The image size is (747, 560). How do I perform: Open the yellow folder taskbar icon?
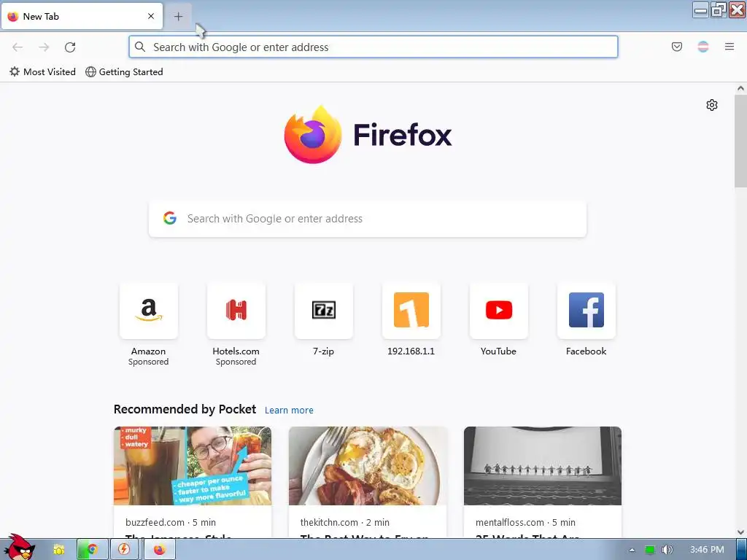[x=59, y=550]
